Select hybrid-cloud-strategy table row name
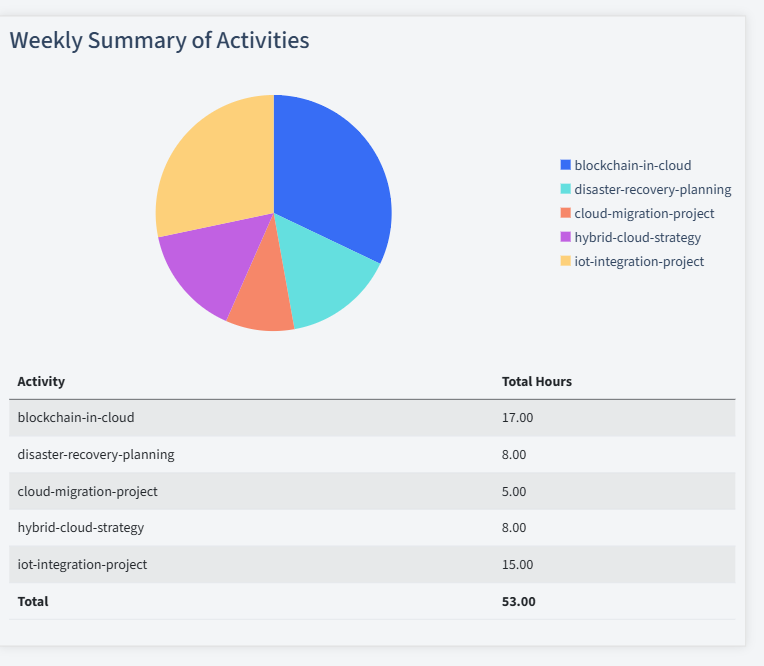This screenshot has height=666, width=764. coord(80,528)
